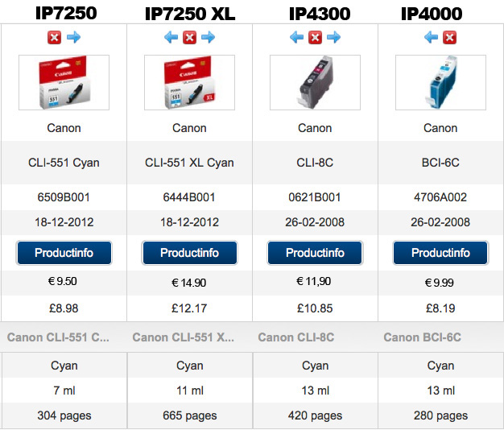The image size is (504, 430).
Task: Open the Canon BCI-6C section heading
Action: pos(423,337)
